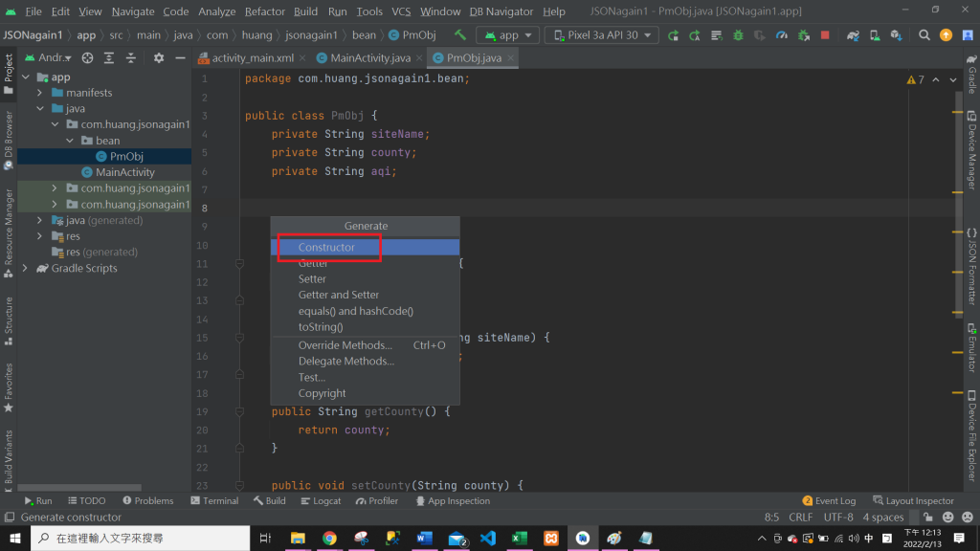This screenshot has width=980, height=551.
Task: Open the Problems tool window
Action: (x=148, y=501)
